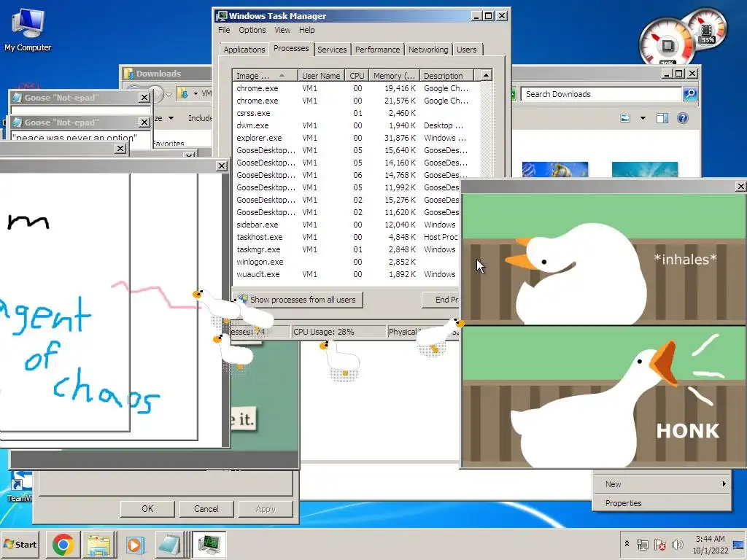The height and width of the screenshot is (560, 747).
Task: Switch to the Applications tab
Action: (244, 50)
